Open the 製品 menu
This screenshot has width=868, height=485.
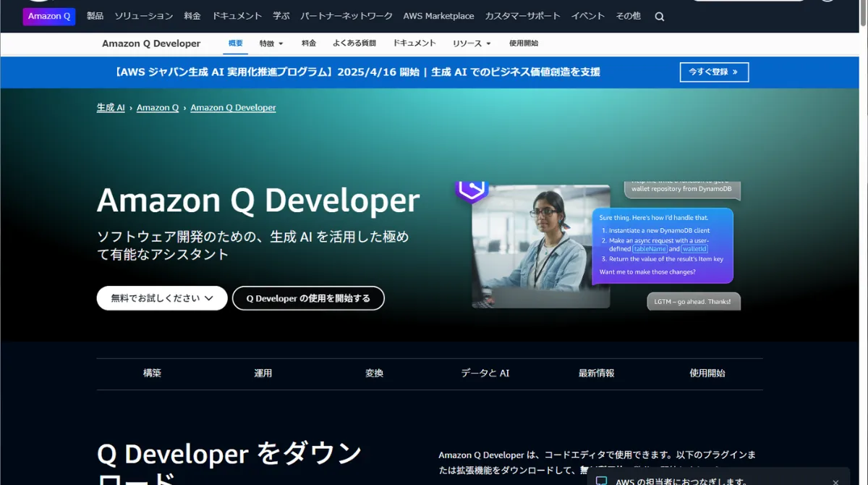point(95,16)
